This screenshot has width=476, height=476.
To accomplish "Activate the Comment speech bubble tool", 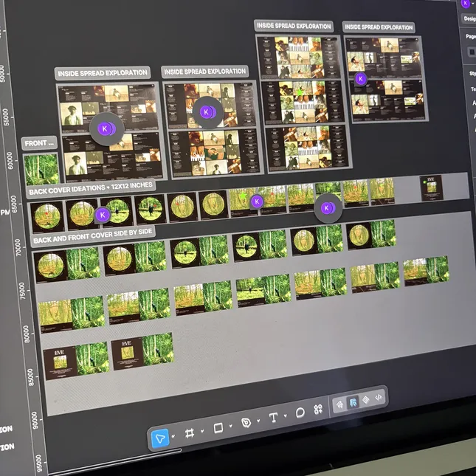I will 300,413.
